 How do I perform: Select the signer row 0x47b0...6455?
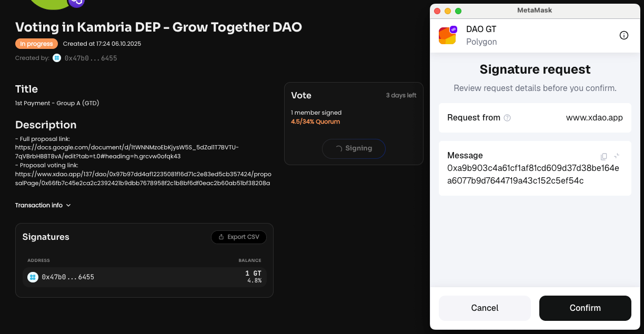(144, 277)
